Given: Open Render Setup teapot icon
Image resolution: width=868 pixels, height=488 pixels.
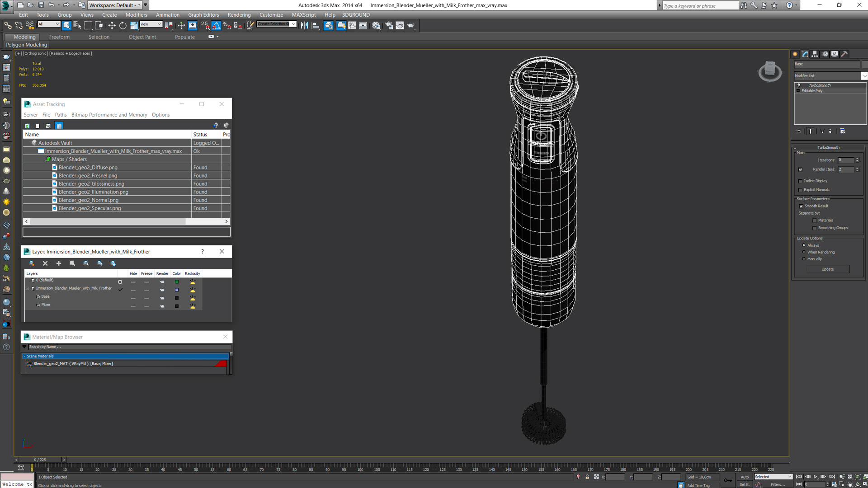Looking at the screenshot, I should 389,25.
